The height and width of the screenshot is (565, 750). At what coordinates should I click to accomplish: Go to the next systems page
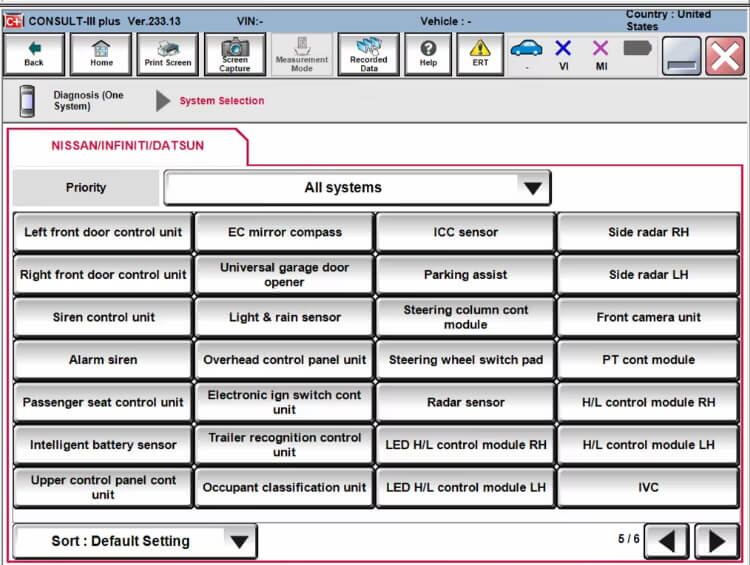pos(717,541)
